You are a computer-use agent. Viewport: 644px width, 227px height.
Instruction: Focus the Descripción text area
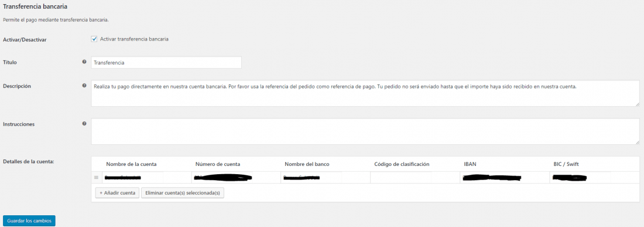point(365,93)
